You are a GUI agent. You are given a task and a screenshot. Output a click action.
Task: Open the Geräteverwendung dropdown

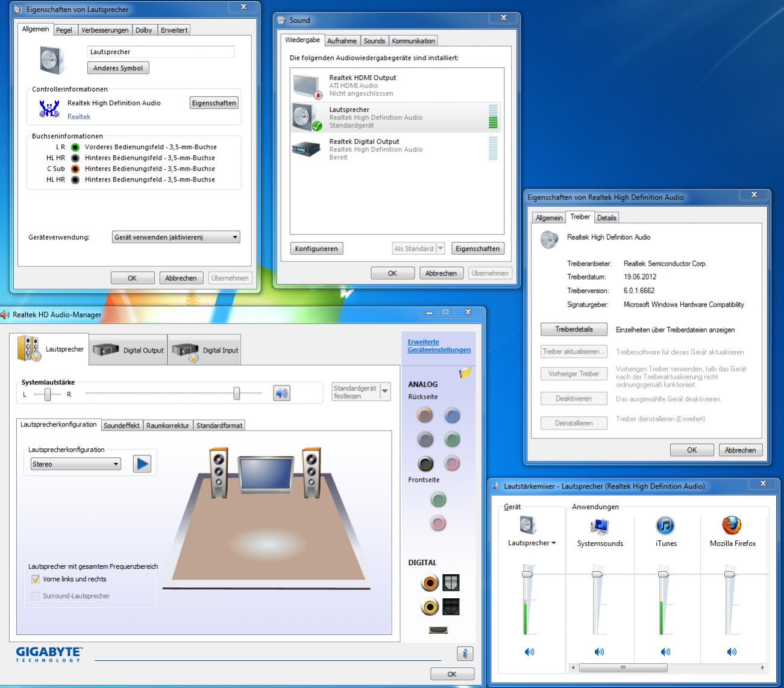[176, 237]
